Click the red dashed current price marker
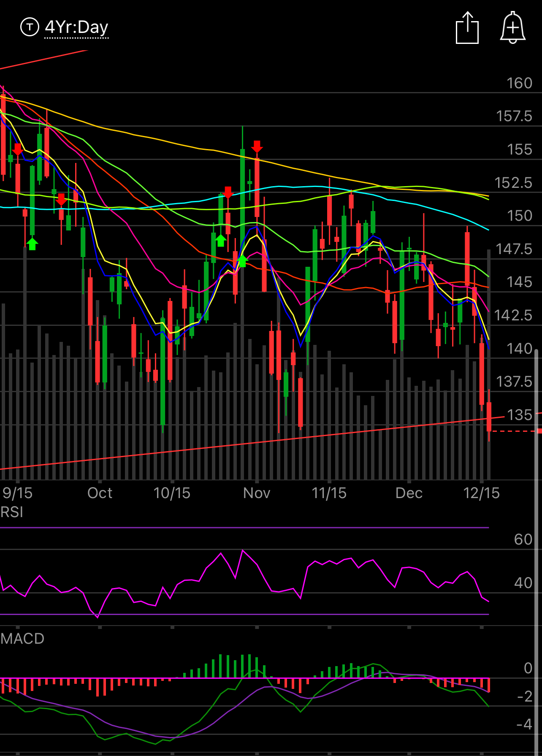The image size is (542, 756). pyautogui.click(x=517, y=431)
